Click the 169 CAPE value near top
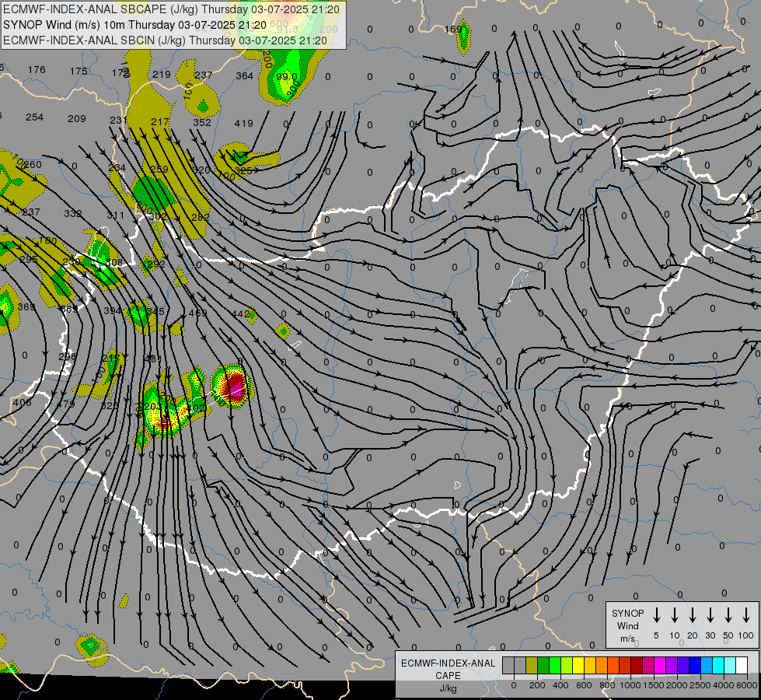 (x=453, y=29)
